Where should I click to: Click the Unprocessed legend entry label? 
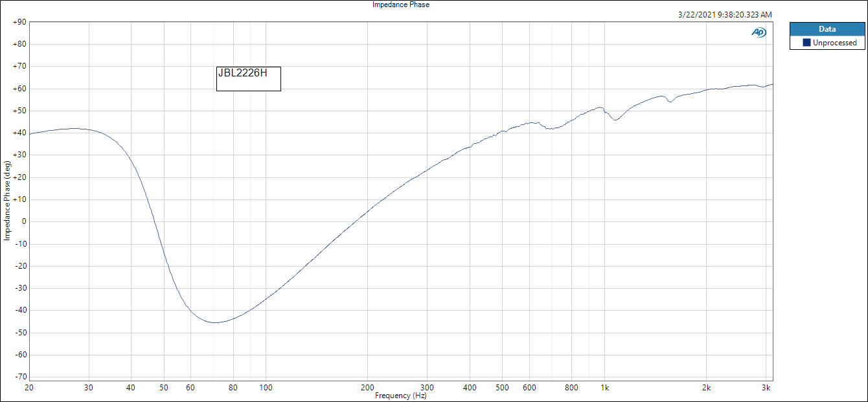[834, 43]
